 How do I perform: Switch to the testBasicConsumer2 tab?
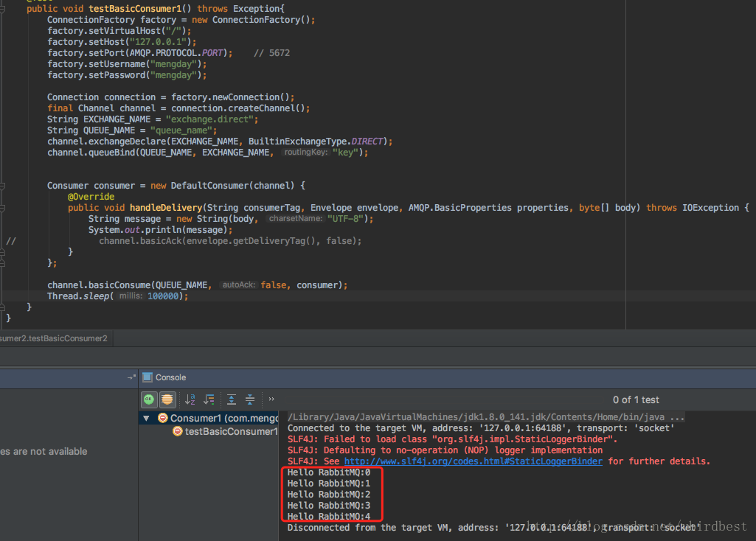pos(54,338)
